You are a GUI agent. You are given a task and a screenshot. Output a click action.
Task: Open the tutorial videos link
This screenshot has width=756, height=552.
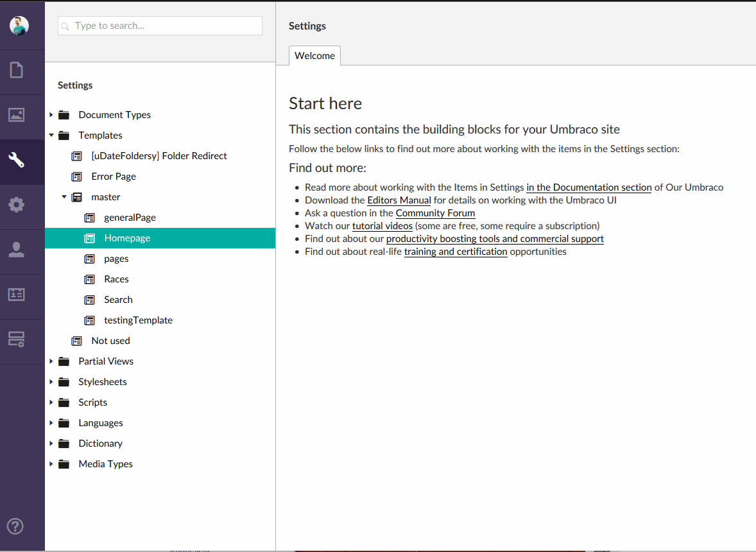click(x=382, y=226)
